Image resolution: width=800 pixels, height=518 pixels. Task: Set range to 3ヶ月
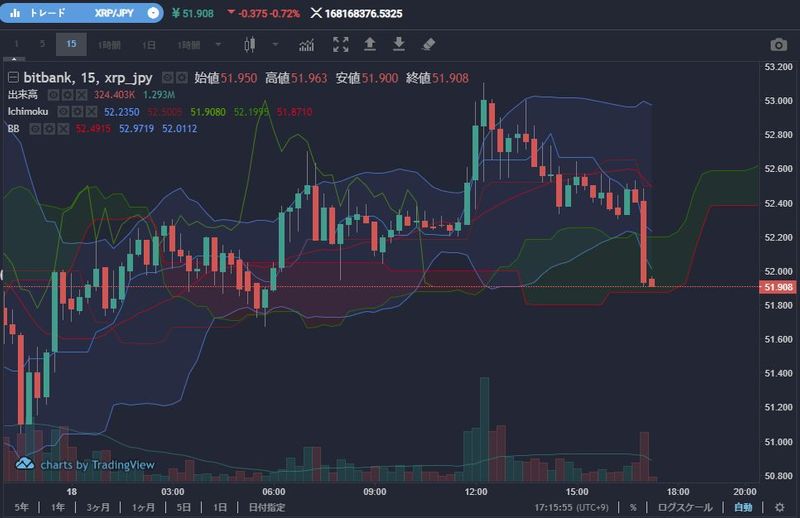[98, 507]
